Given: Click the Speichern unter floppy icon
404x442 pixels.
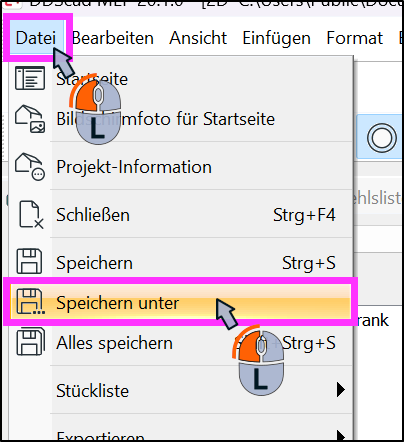Looking at the screenshot, I should [30, 302].
